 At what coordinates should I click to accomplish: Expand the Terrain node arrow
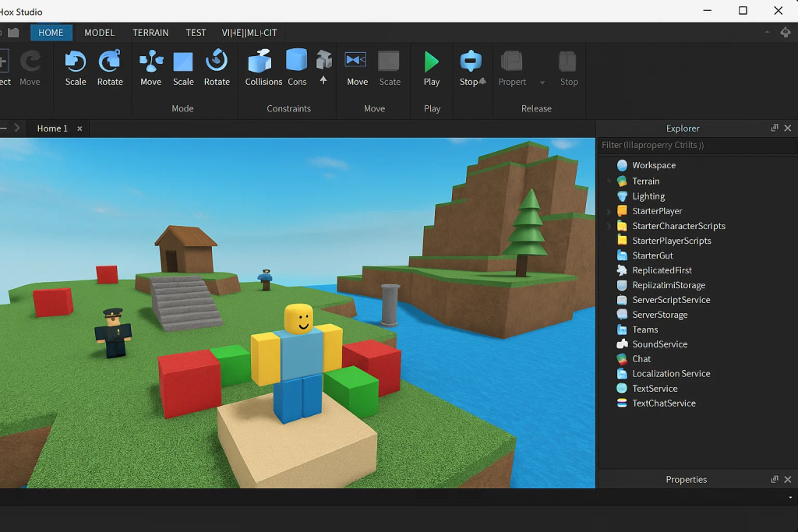(x=609, y=181)
